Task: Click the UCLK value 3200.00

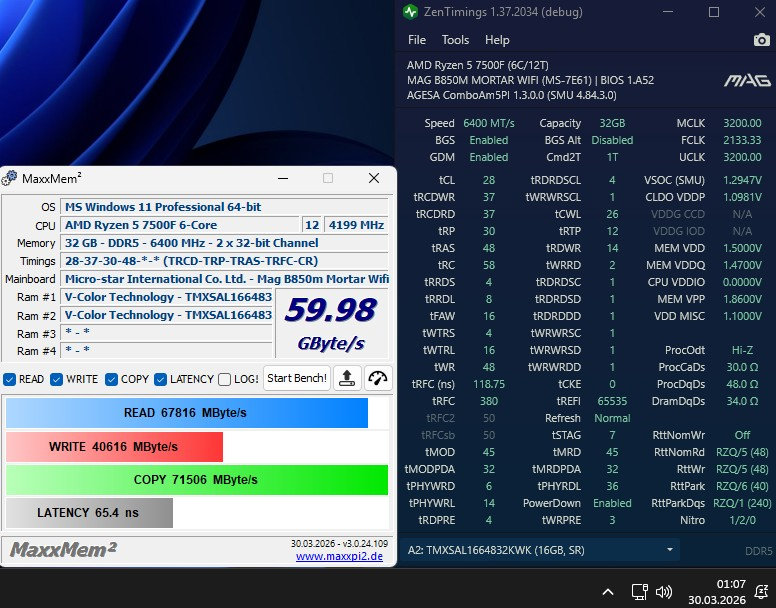Action: click(x=742, y=157)
